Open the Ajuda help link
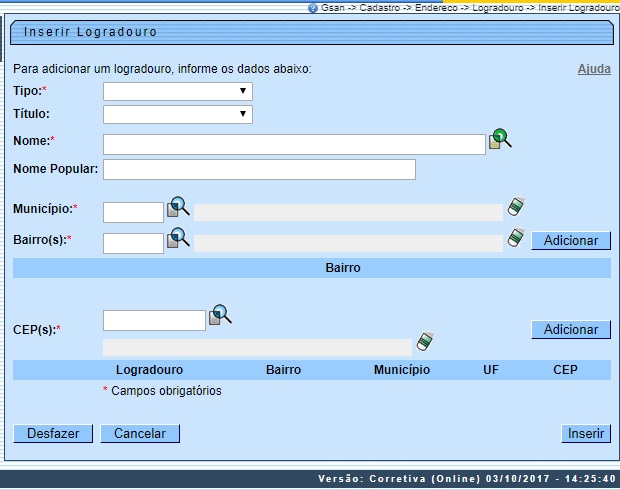The width and height of the screenshot is (620, 490). pyautogui.click(x=594, y=69)
